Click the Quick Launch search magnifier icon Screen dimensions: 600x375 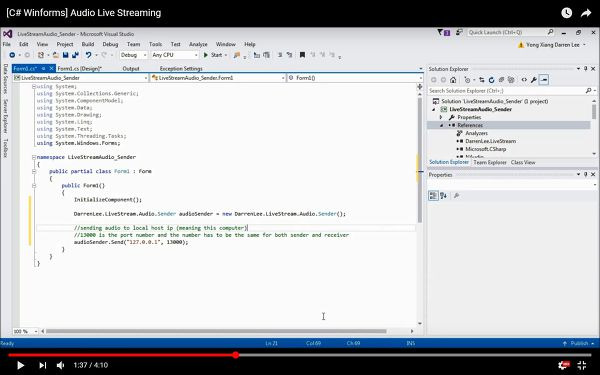[550, 32]
